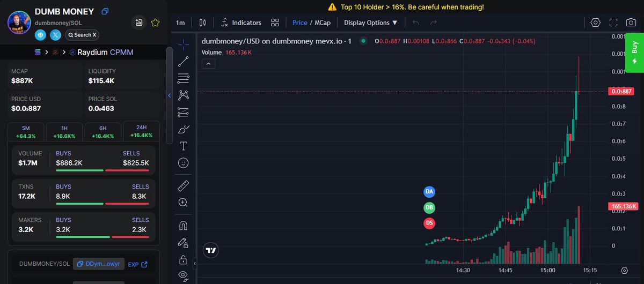The height and width of the screenshot is (284, 644).
Task: Open the Indicators dialog
Action: (241, 23)
